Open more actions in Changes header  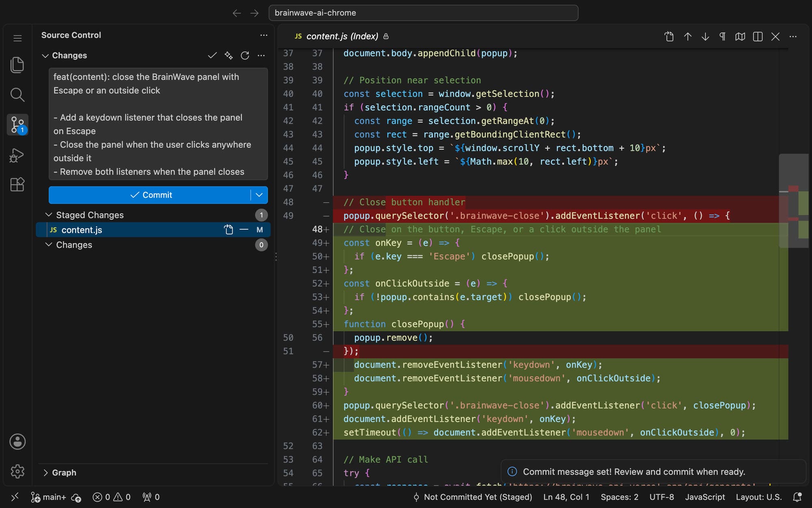pos(261,55)
